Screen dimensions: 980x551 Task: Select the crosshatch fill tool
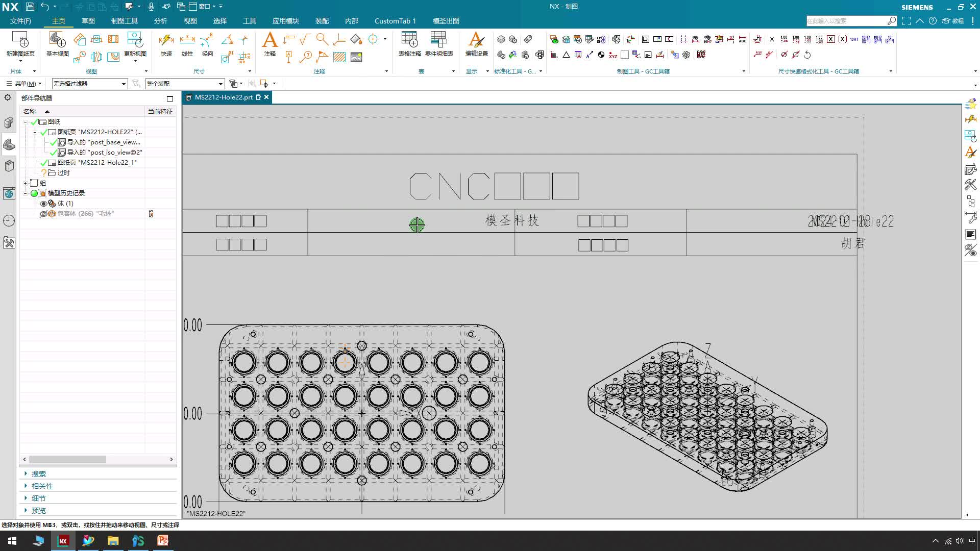pyautogui.click(x=339, y=57)
